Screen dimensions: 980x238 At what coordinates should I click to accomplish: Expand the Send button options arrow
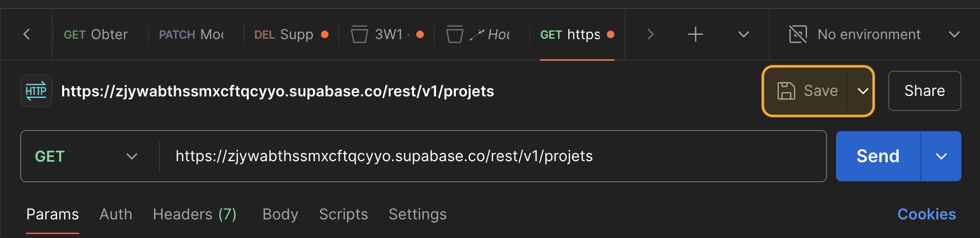[941, 156]
